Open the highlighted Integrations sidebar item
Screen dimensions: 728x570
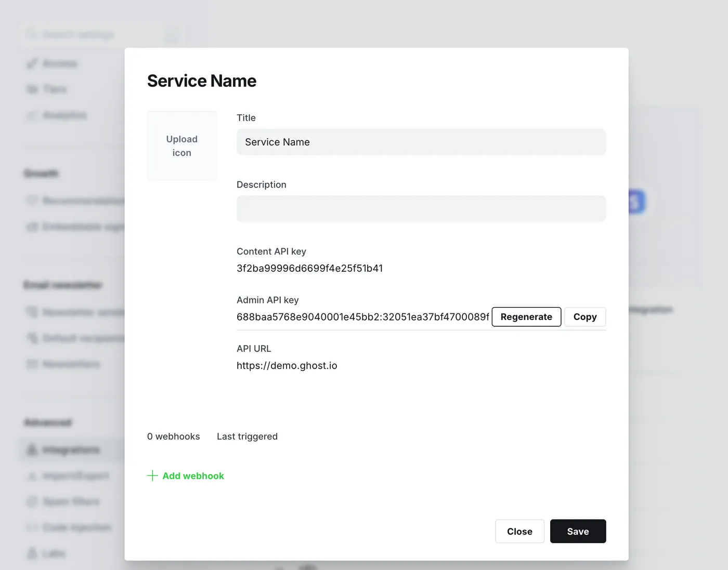click(x=72, y=449)
